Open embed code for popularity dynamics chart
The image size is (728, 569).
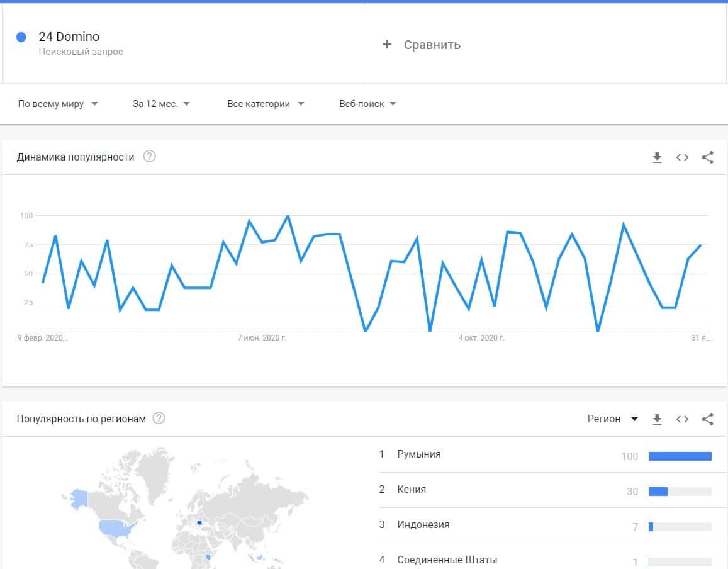[682, 157]
